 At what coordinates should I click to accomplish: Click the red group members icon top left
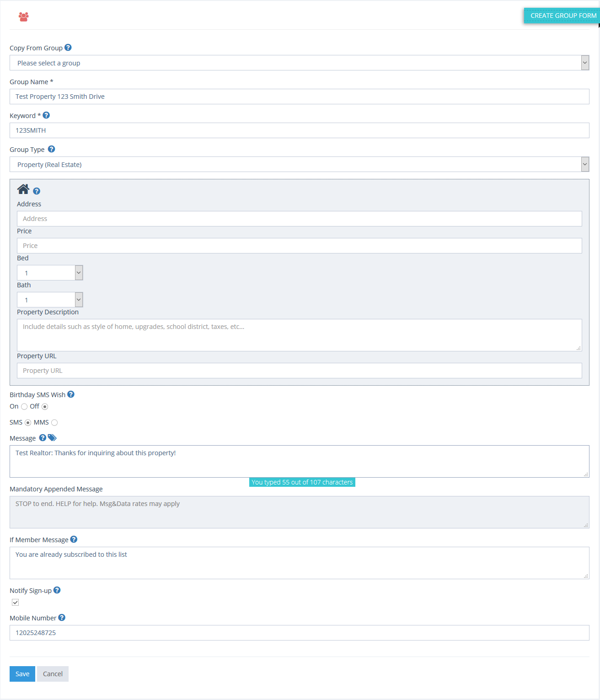(x=23, y=16)
